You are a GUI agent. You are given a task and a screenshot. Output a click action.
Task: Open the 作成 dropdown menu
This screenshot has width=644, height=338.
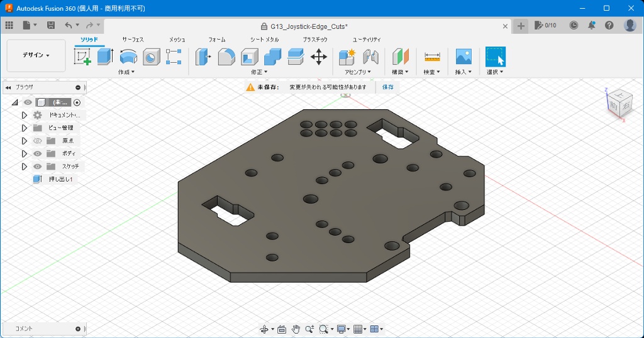pos(126,72)
